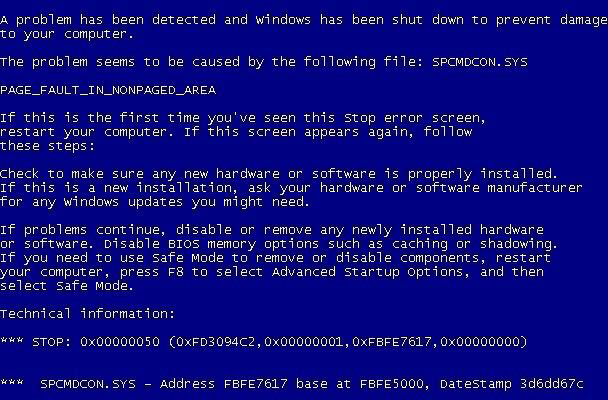The width and height of the screenshot is (608, 400).
Task: Click the 'A problem has been detected' line
Action: click(x=304, y=20)
